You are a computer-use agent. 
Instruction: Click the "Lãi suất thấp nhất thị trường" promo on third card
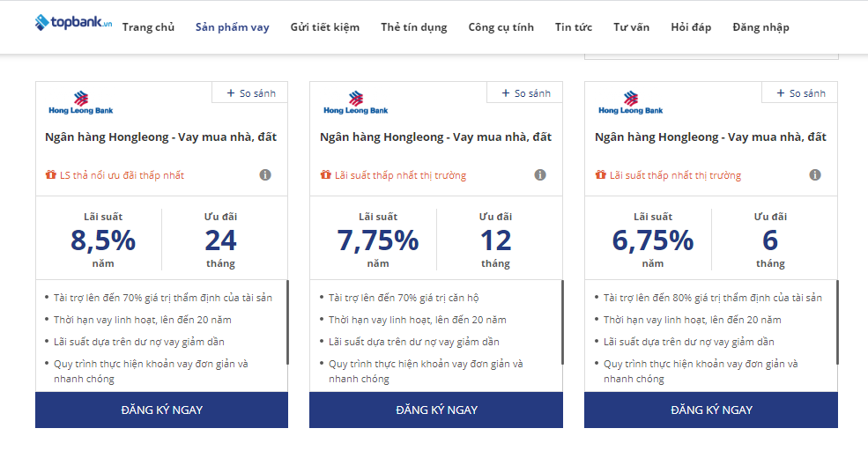point(675,175)
